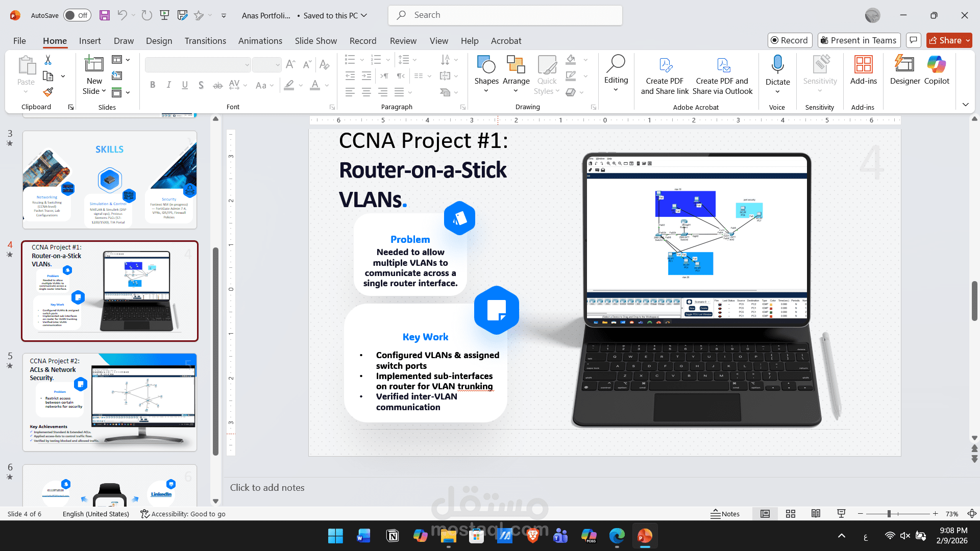
Task: Toggle Bold formatting
Action: [x=153, y=85]
